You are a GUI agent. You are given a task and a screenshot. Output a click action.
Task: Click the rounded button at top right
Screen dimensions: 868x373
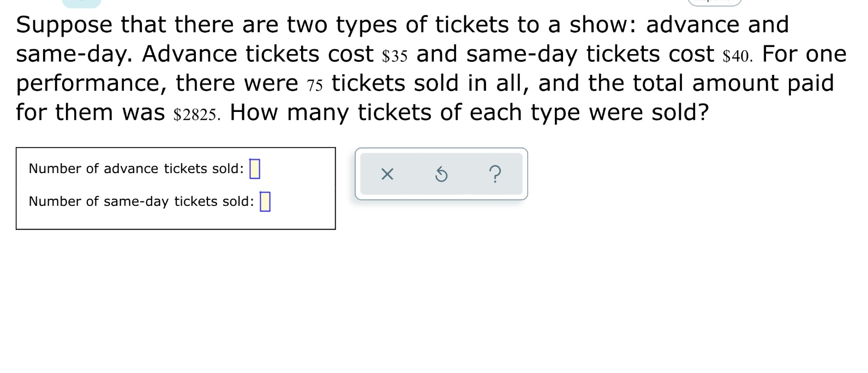(715, 3)
